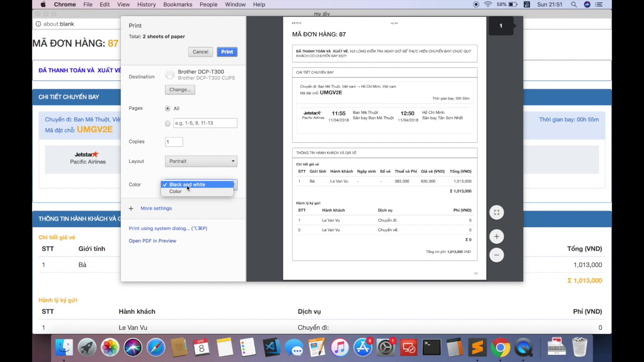Open the Apple menu
The image size is (644, 362).
pyautogui.click(x=43, y=5)
